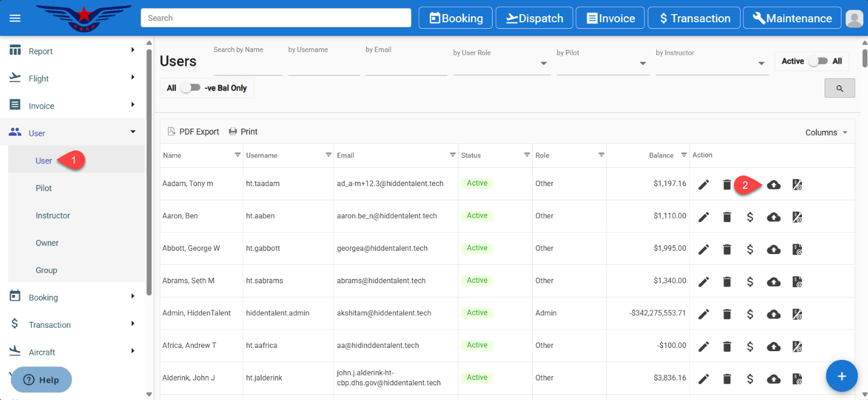Select Pilot in the User submenu
868x400 pixels.
pos(44,188)
